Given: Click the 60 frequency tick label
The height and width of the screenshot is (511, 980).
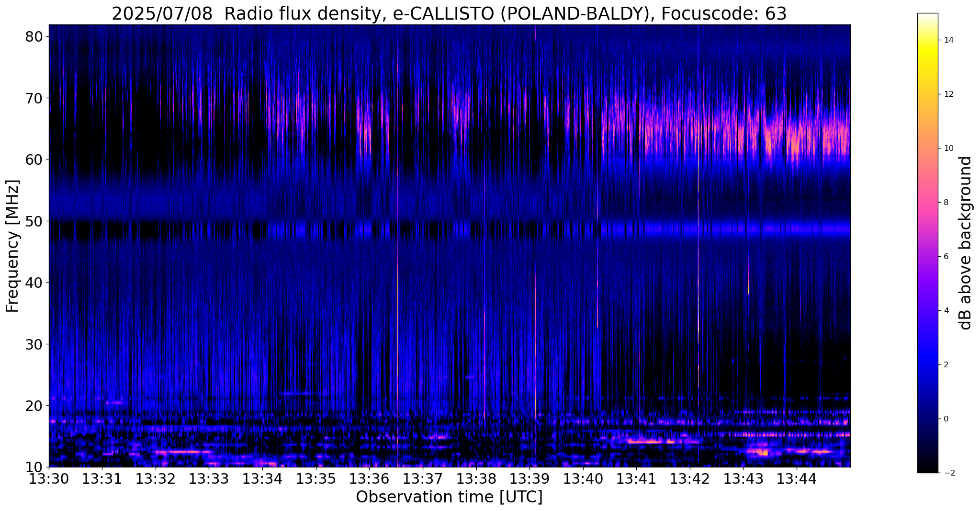Looking at the screenshot, I should [x=34, y=159].
